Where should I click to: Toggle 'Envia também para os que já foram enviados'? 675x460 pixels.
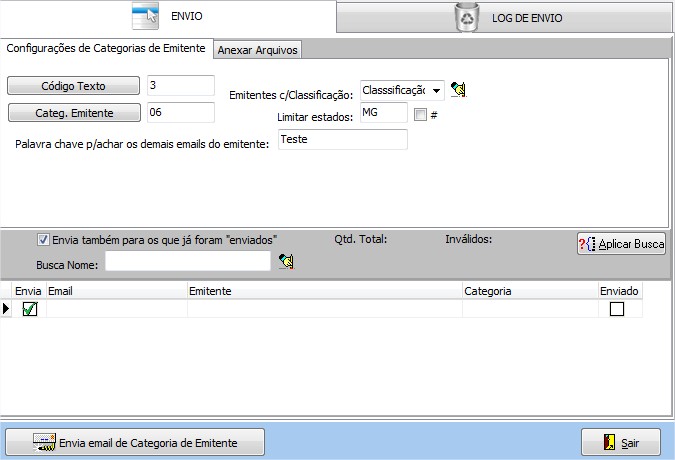[43, 239]
